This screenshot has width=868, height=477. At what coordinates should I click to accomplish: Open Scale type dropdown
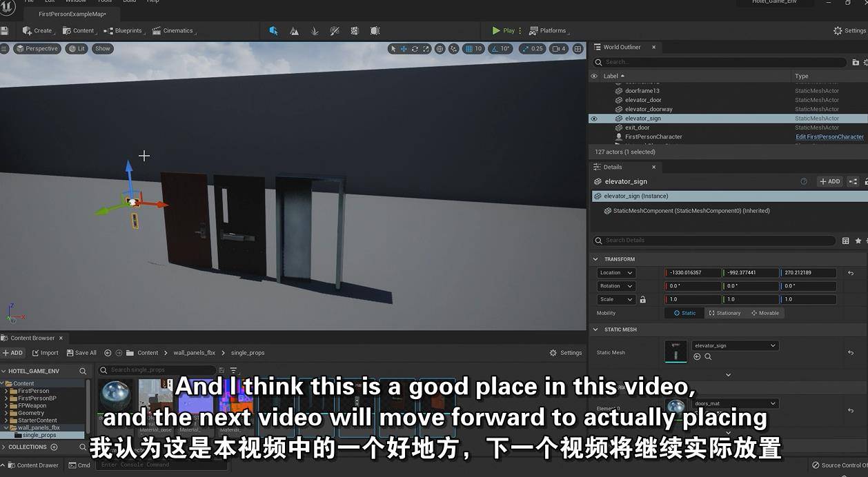click(x=616, y=300)
